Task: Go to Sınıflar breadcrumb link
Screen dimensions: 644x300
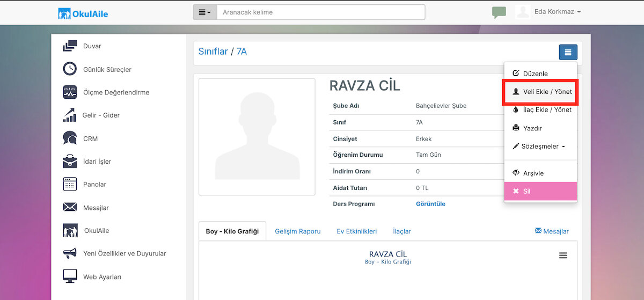Action: point(213,52)
